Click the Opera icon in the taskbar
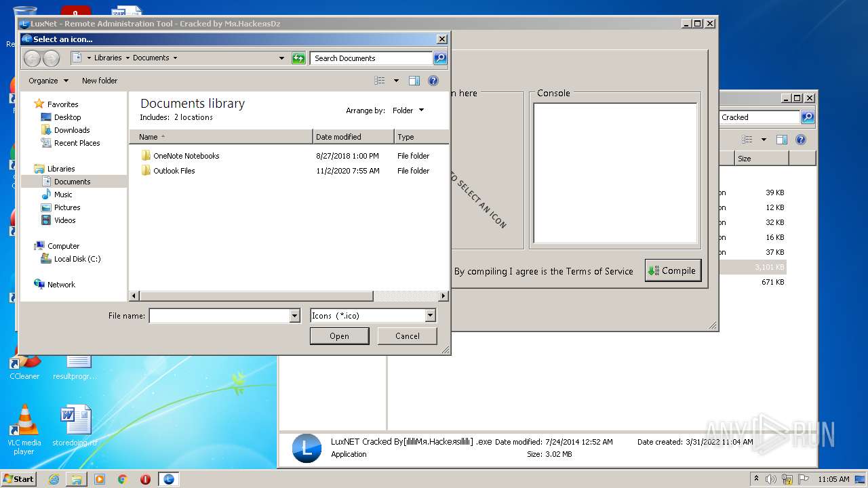Image resolution: width=868 pixels, height=488 pixels. [x=145, y=479]
